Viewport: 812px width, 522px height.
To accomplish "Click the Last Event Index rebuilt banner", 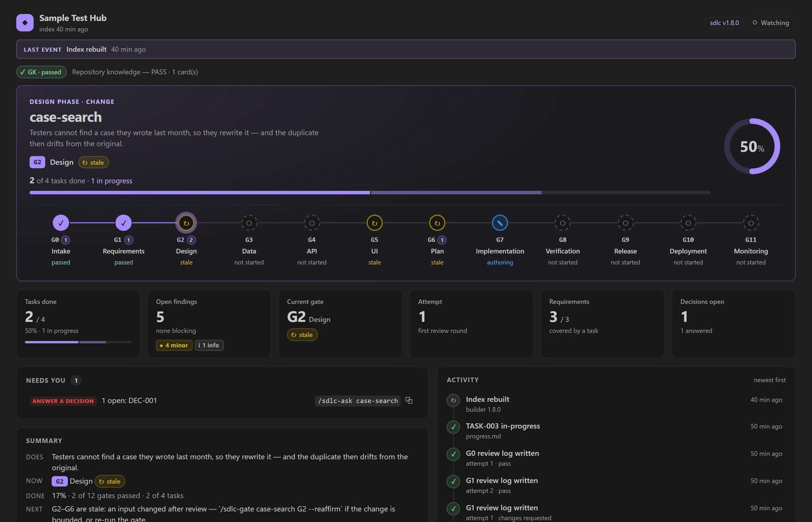I will pos(405,49).
